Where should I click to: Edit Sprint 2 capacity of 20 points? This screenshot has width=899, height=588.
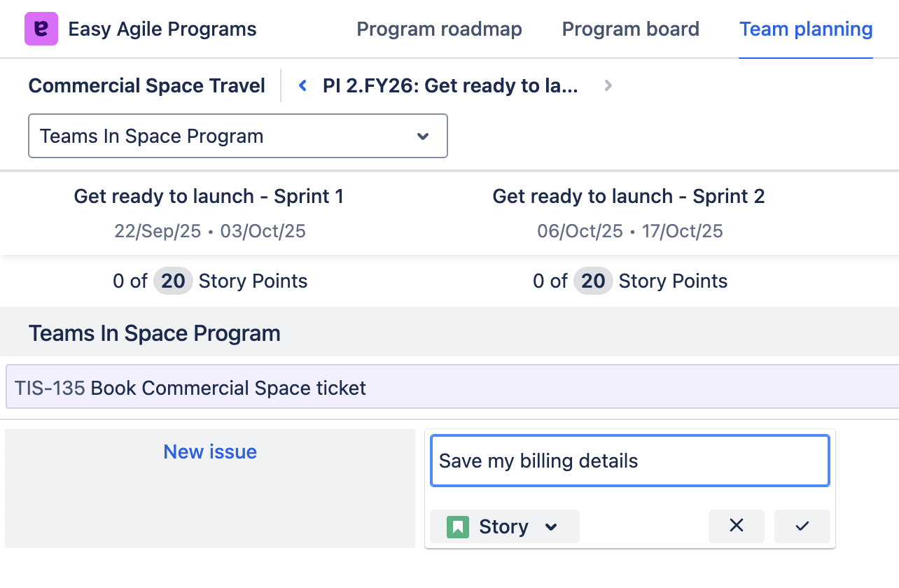pos(593,281)
